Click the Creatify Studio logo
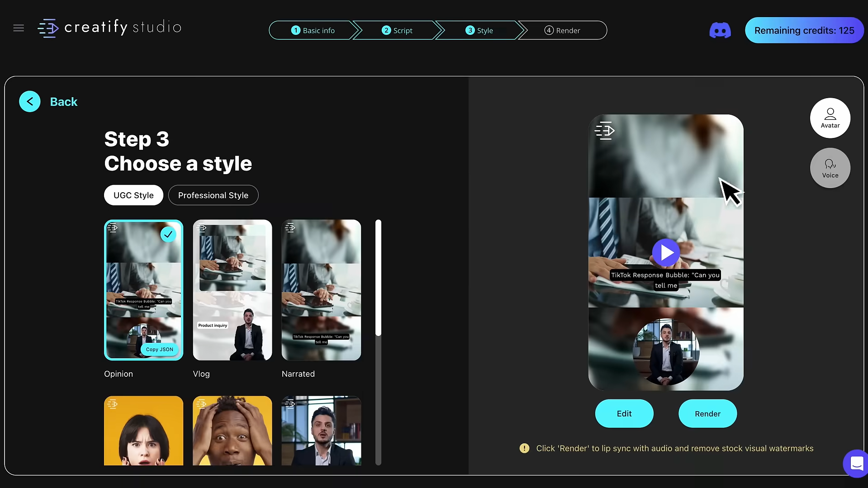 pyautogui.click(x=109, y=27)
